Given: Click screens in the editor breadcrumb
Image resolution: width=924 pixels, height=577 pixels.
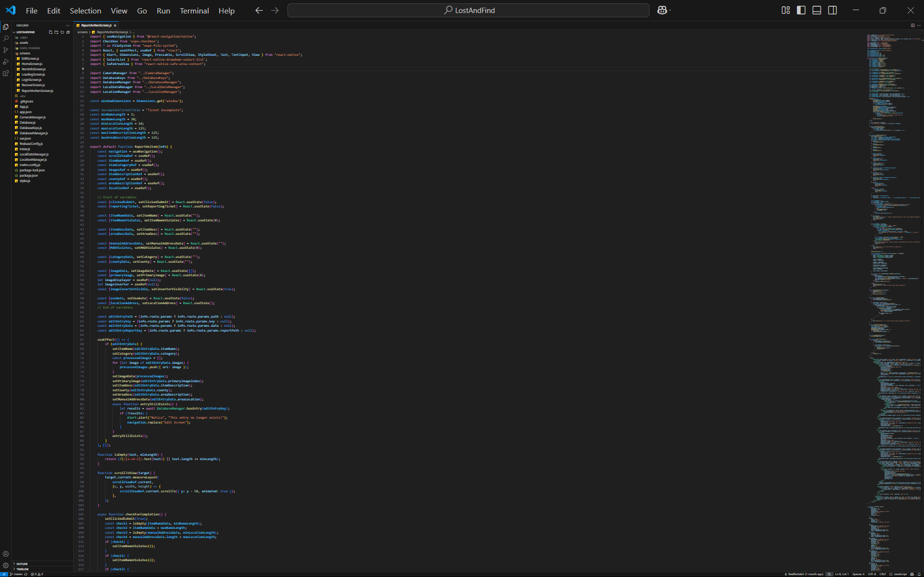Looking at the screenshot, I should [x=82, y=32].
